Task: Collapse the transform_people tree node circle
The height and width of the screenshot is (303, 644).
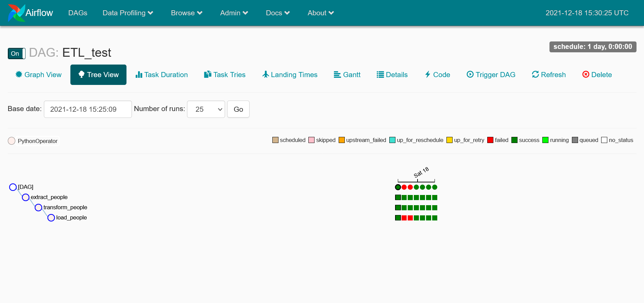Action: coord(38,208)
